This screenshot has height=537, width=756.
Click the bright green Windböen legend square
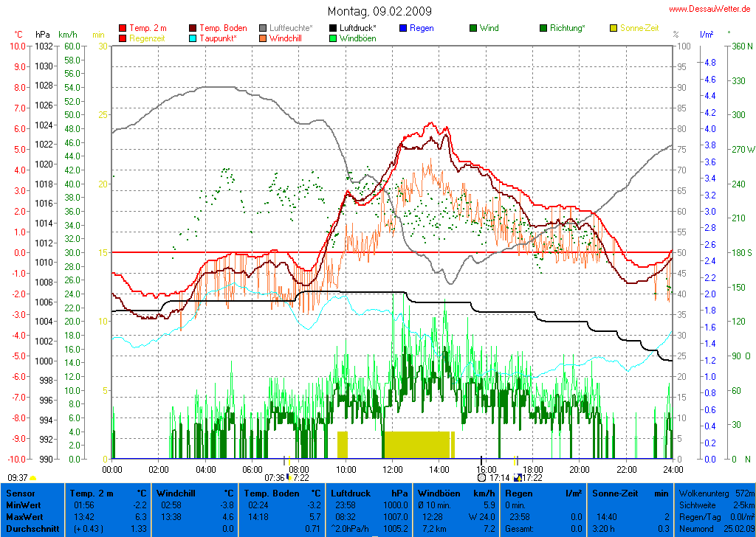(333, 38)
